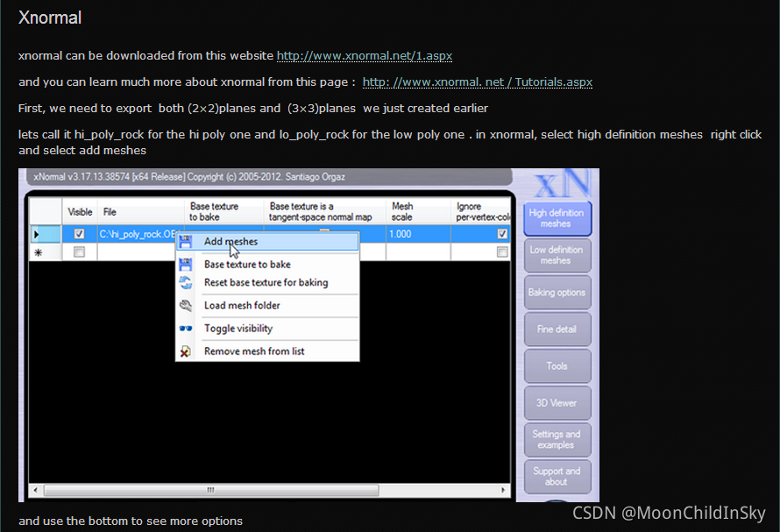Click the Mesh scale column header
Screen dimensions: 780x532
(418, 211)
